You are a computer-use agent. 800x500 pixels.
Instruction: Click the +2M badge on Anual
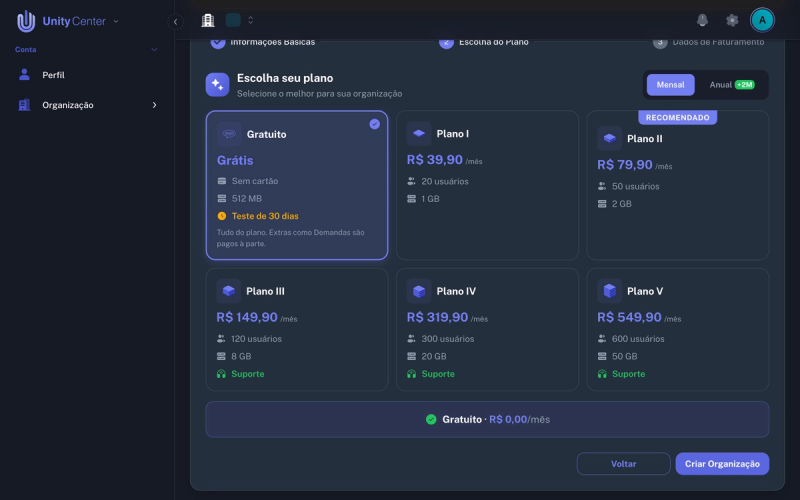click(744, 85)
